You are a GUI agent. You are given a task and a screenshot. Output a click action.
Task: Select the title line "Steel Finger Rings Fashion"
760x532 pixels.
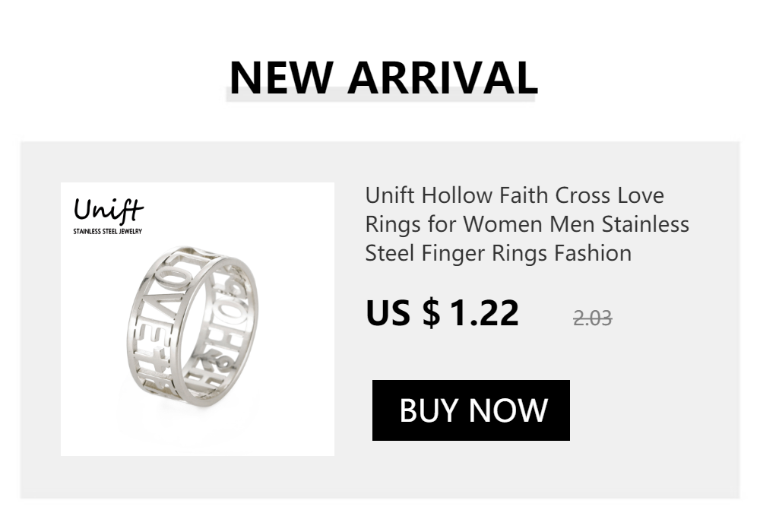pyautogui.click(x=498, y=253)
